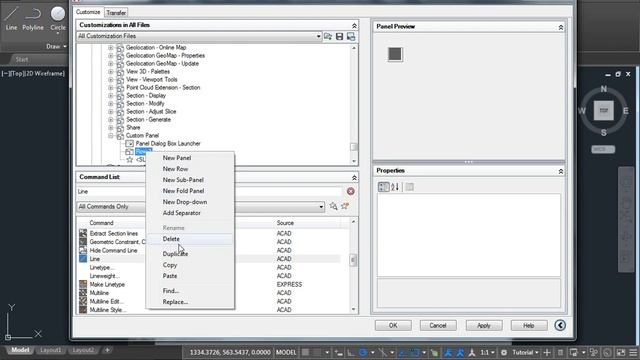Click the W compass direction on ViewCube
The width and height of the screenshot is (640, 360).
[x=582, y=111]
